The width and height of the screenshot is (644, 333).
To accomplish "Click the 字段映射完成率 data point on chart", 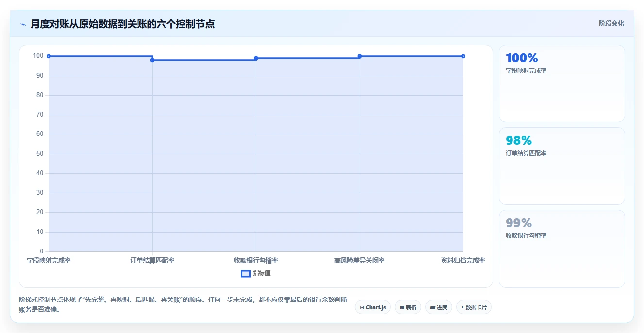I will click(x=49, y=56).
